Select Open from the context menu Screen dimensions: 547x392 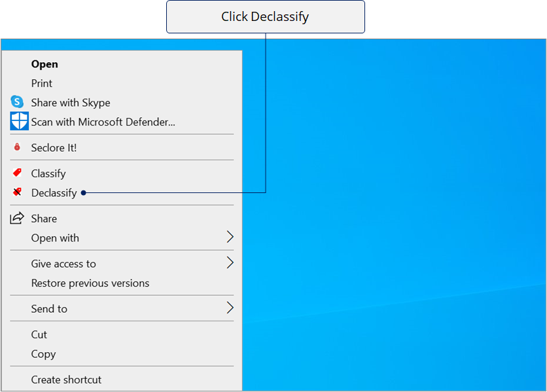(x=122, y=64)
